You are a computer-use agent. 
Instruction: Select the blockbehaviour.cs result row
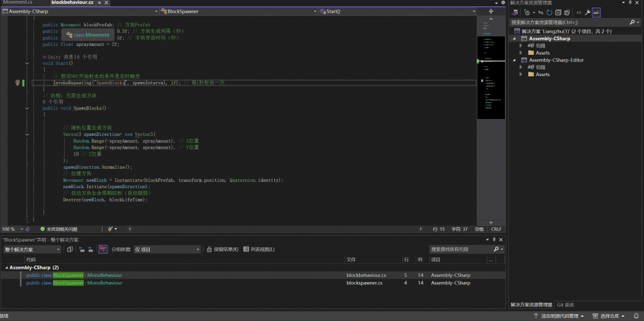(253, 275)
